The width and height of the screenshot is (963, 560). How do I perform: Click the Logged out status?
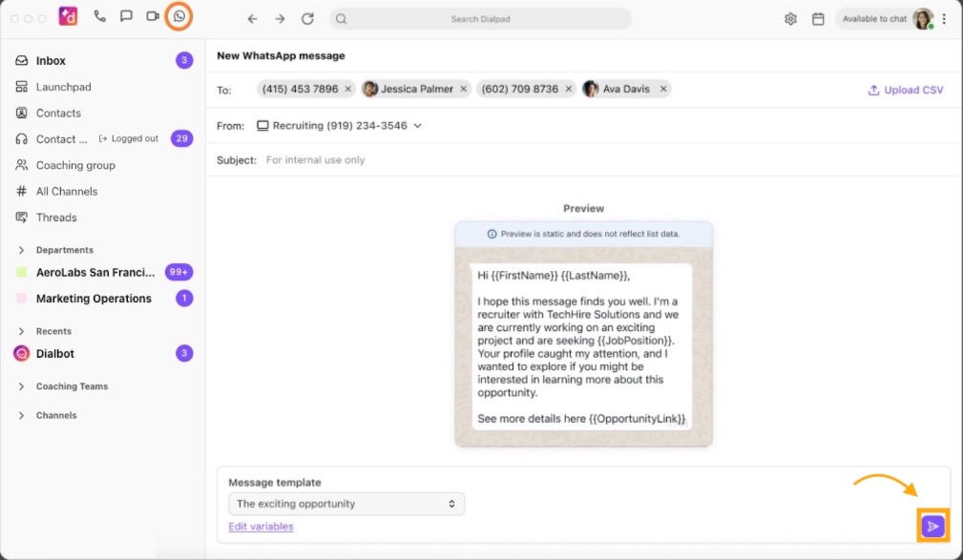tap(129, 138)
